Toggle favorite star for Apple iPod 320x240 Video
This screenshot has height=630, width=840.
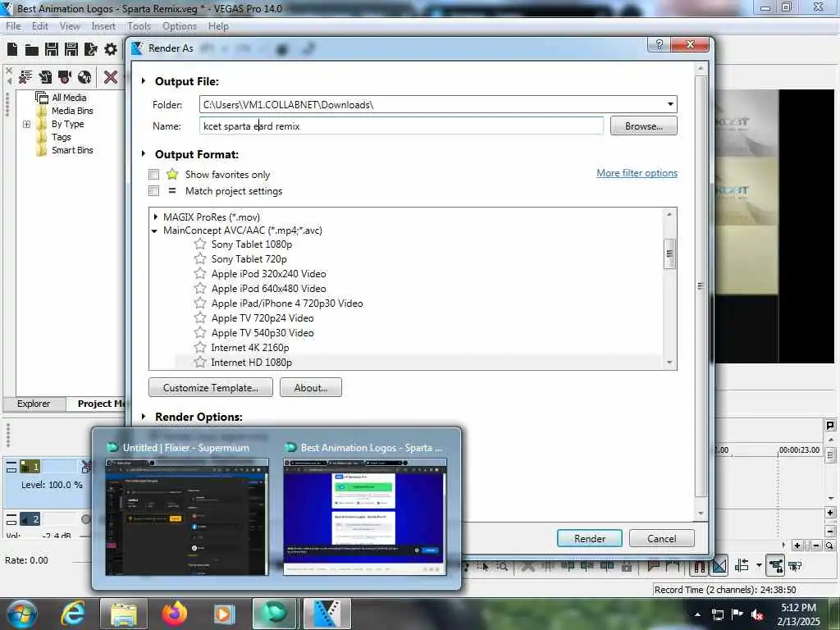200,274
